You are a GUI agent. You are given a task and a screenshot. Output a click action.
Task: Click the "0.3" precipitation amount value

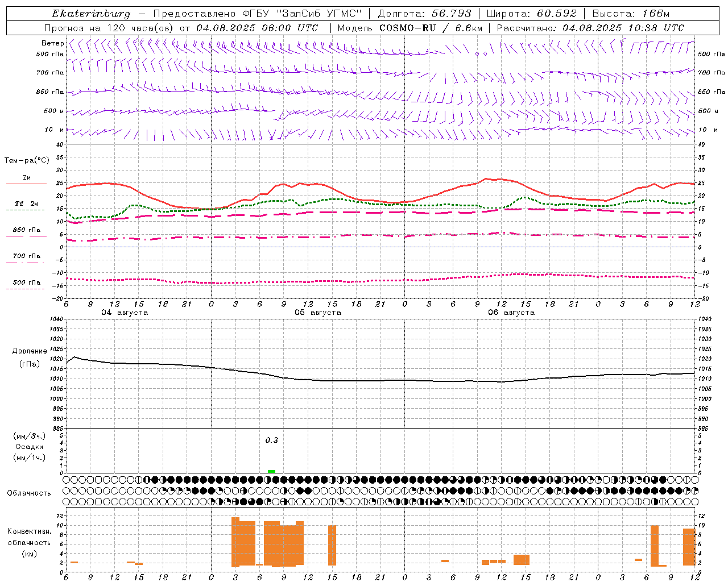pyautogui.click(x=272, y=440)
